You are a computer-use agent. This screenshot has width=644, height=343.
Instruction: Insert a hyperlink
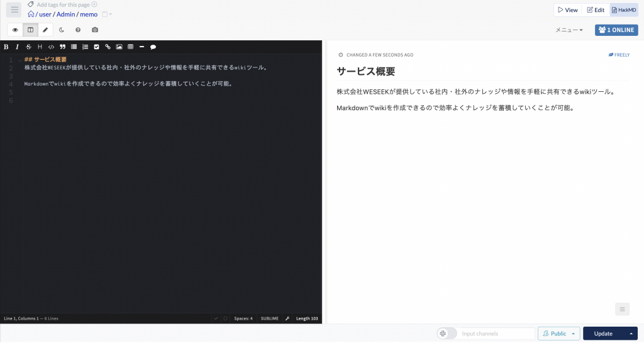(x=108, y=47)
